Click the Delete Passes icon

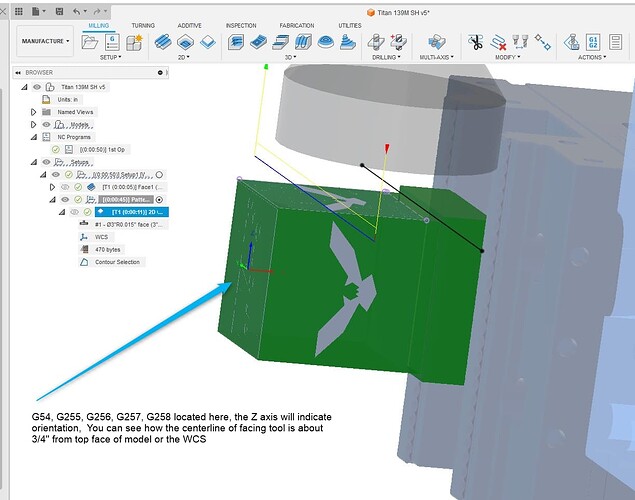pyautogui.click(x=498, y=42)
